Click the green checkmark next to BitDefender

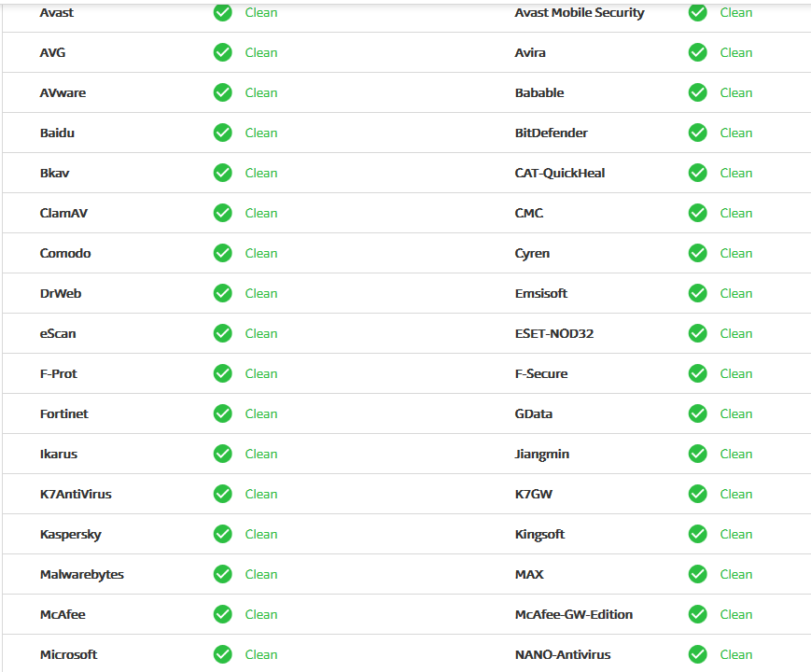697,133
